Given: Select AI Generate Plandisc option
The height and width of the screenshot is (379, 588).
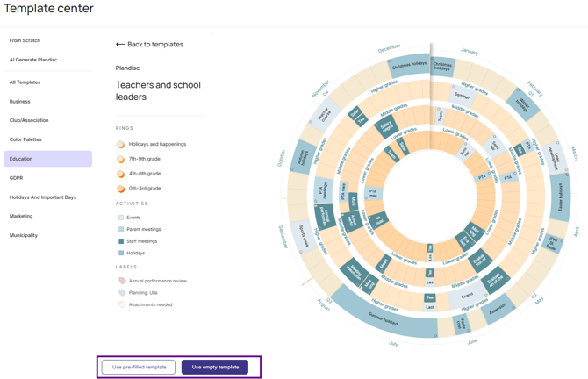Looking at the screenshot, I should [x=33, y=60].
